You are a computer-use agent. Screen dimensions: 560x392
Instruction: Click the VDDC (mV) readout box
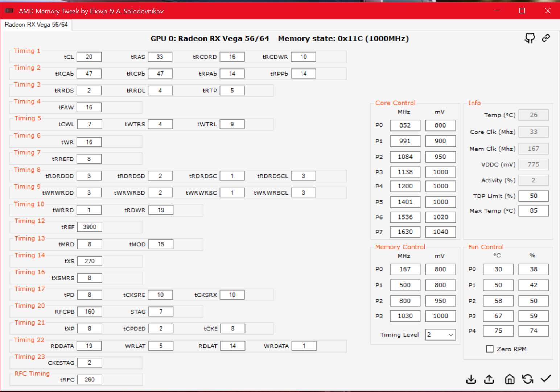[534, 164]
